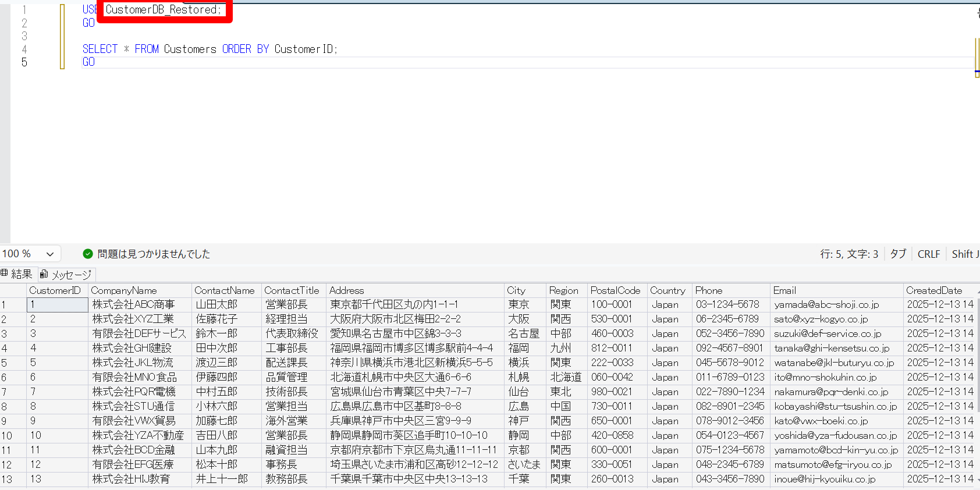Select the Address column header
This screenshot has width=980, height=490.
pyautogui.click(x=415, y=290)
